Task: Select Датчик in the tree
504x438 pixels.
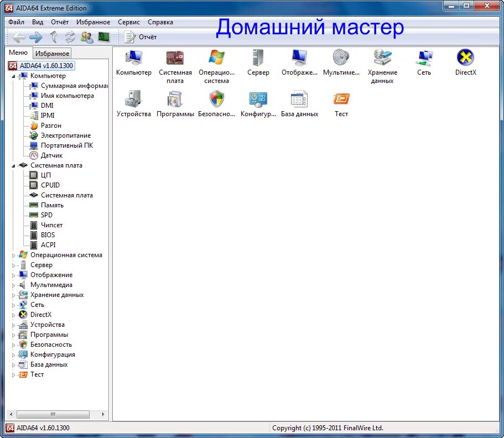Action: click(51, 155)
